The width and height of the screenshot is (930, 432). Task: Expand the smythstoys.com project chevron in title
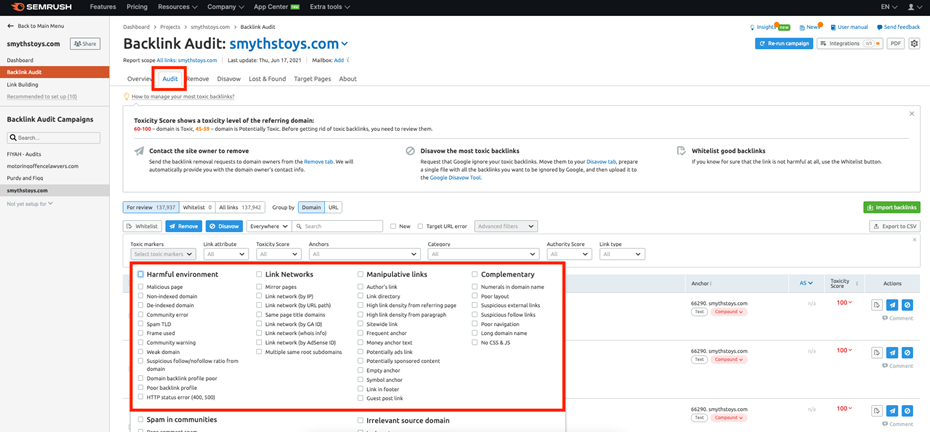click(345, 45)
